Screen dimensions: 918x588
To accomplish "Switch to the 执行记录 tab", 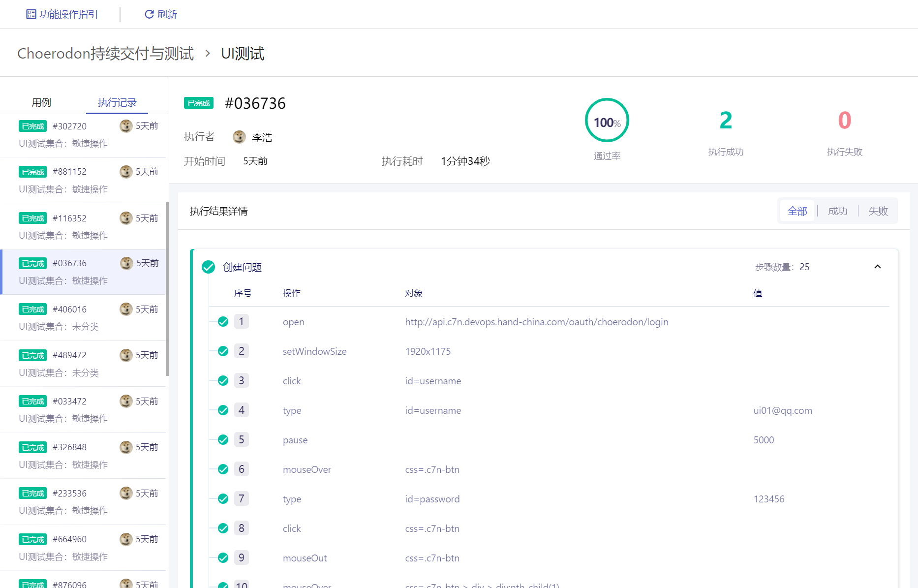I will click(x=117, y=102).
